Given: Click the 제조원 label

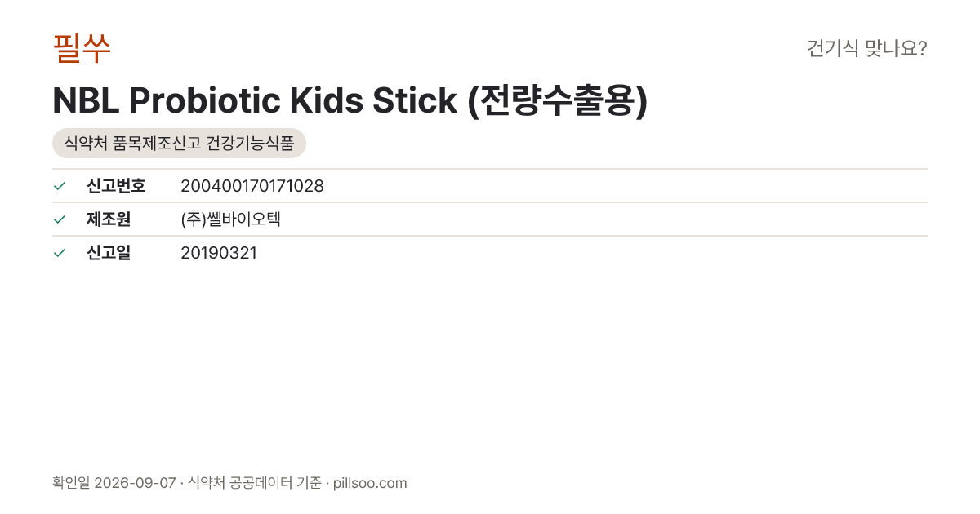Looking at the screenshot, I should coord(109,219).
